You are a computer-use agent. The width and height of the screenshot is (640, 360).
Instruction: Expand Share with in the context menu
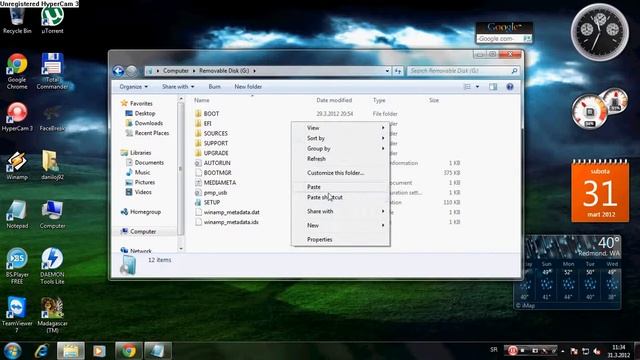[x=340, y=211]
